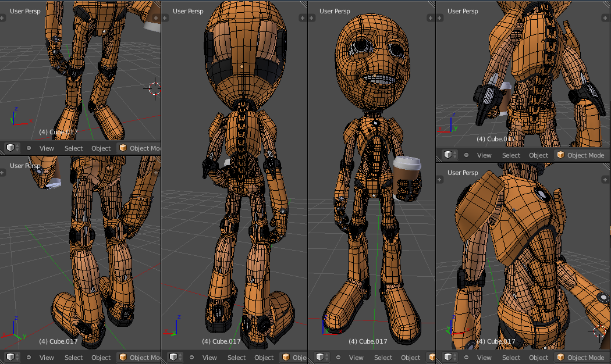The image size is (611, 364).
Task: Click the robot's face in front-view viewport
Action: coord(372,62)
